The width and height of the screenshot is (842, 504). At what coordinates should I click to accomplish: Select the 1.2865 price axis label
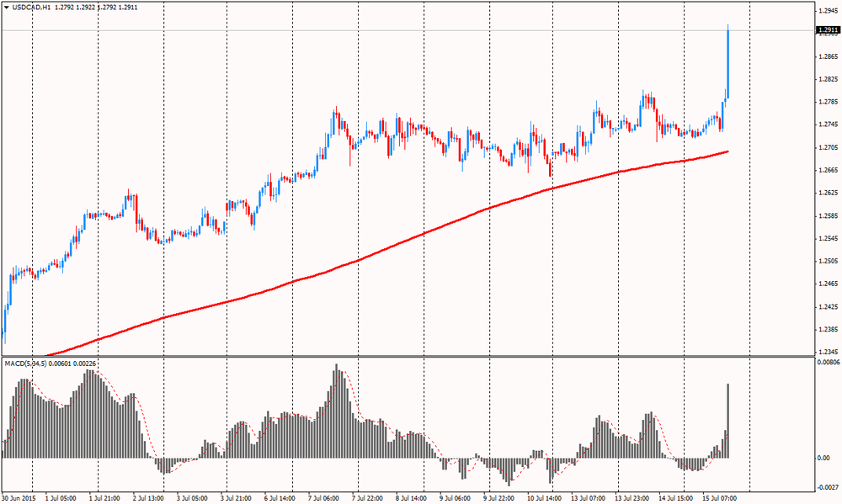pyautogui.click(x=829, y=56)
